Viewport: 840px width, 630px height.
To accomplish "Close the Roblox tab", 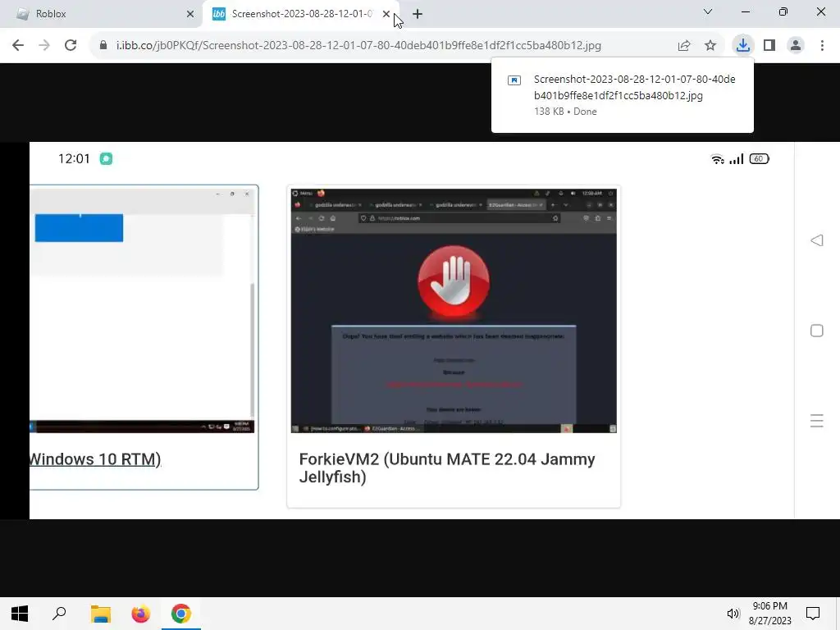I will pyautogui.click(x=190, y=14).
